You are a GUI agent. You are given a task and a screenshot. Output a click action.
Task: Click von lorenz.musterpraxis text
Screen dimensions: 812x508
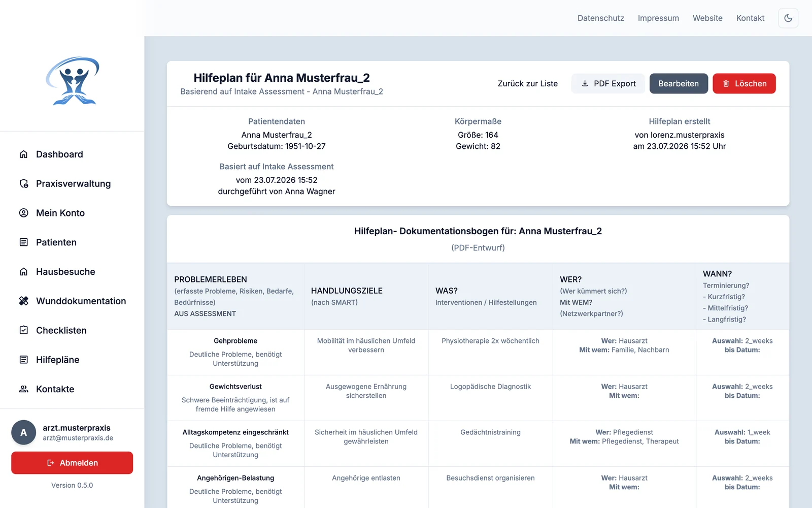(680, 135)
